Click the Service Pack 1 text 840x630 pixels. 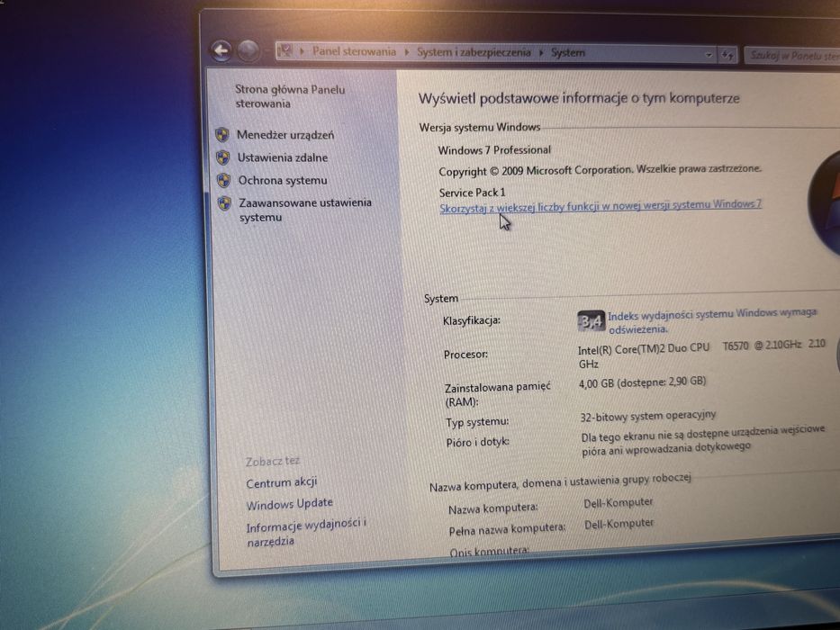point(472,193)
